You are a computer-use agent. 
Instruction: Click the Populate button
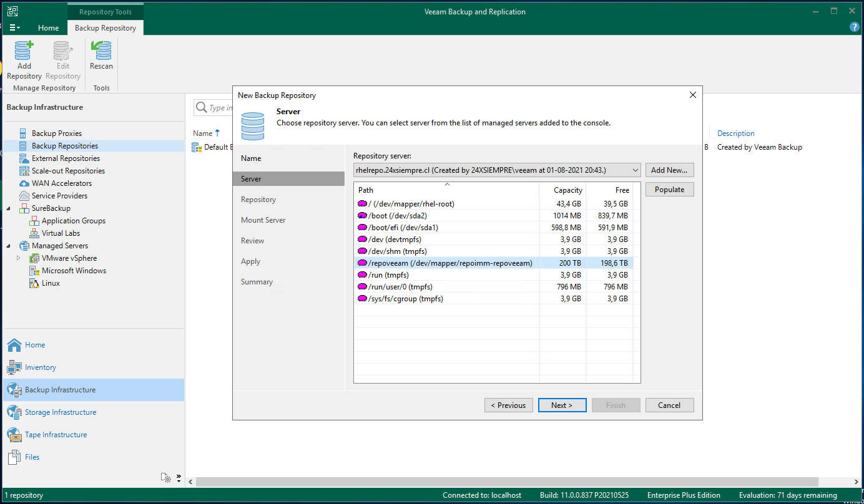669,189
